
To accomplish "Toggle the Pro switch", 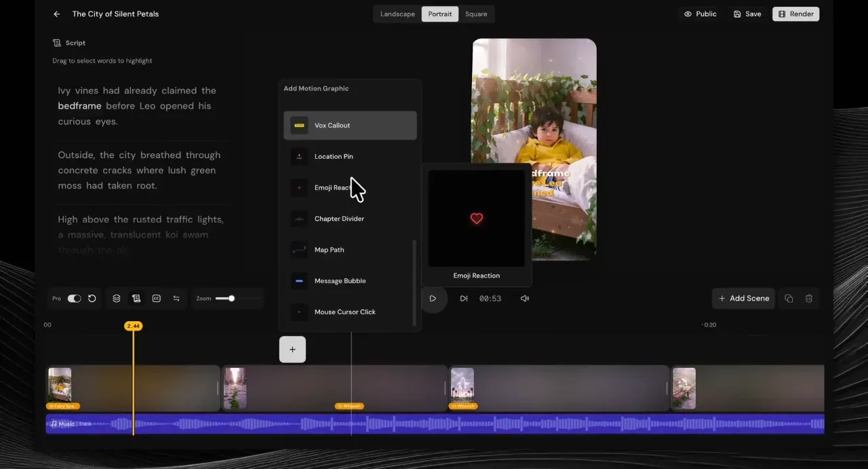I will click(74, 298).
